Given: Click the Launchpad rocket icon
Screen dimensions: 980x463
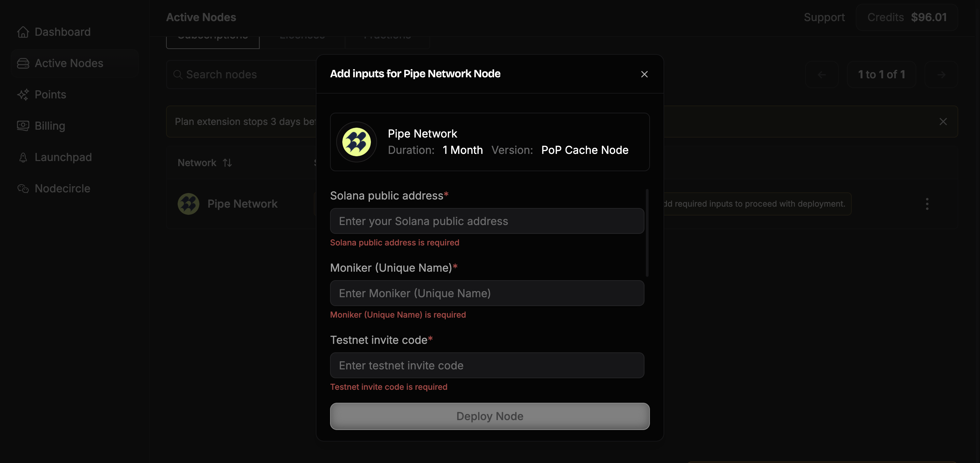Looking at the screenshot, I should pos(23,157).
